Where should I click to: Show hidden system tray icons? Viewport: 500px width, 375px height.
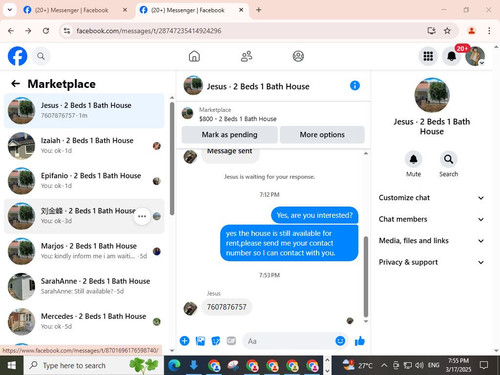tap(384, 365)
